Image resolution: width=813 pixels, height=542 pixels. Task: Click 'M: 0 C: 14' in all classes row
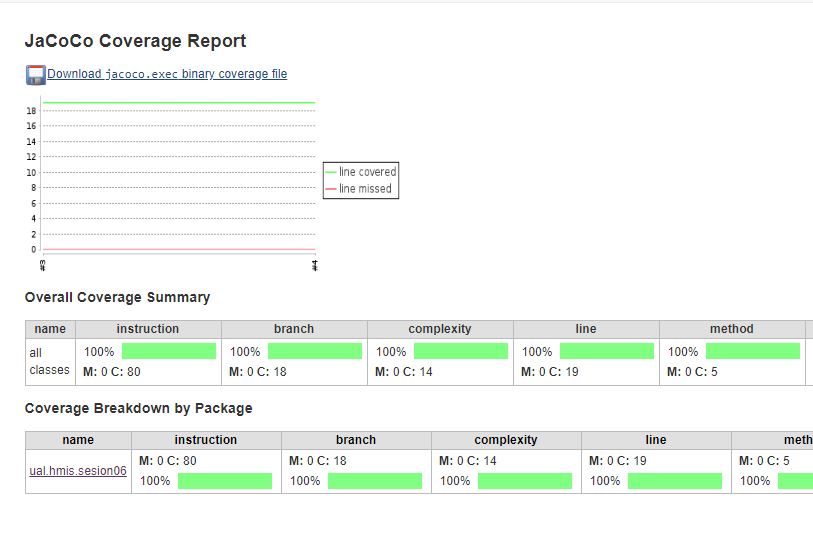tap(403, 372)
